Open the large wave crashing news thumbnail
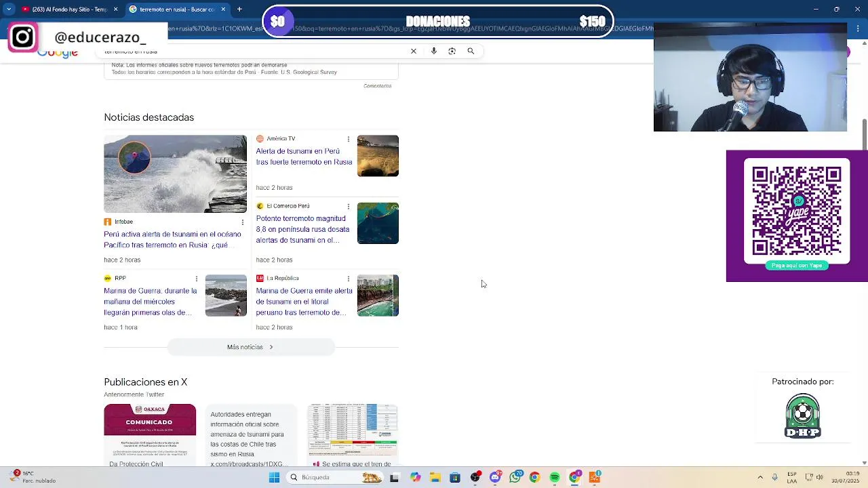Screen dimensions: 868x488 point(176,174)
